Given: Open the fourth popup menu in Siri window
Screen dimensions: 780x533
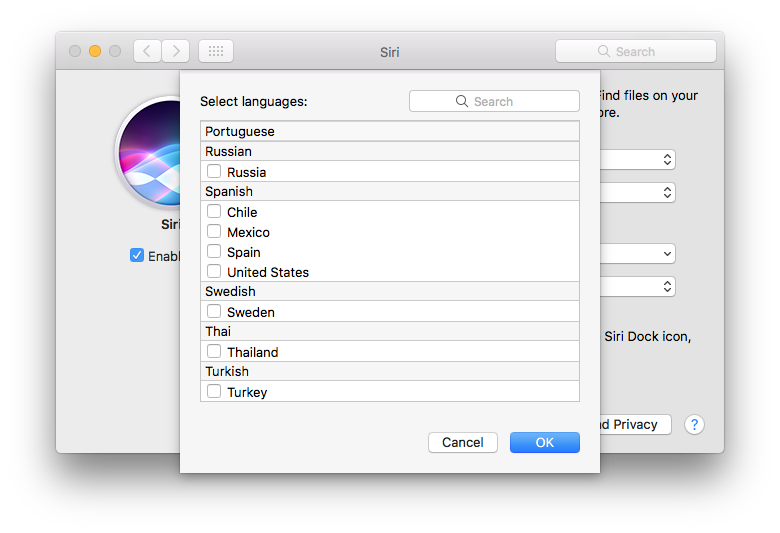Looking at the screenshot, I should [638, 287].
